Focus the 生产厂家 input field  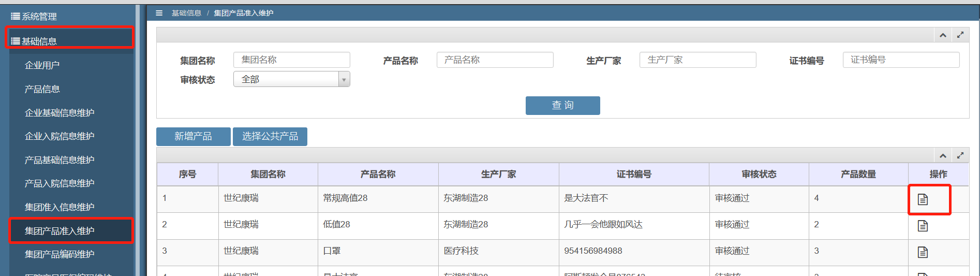pyautogui.click(x=698, y=60)
